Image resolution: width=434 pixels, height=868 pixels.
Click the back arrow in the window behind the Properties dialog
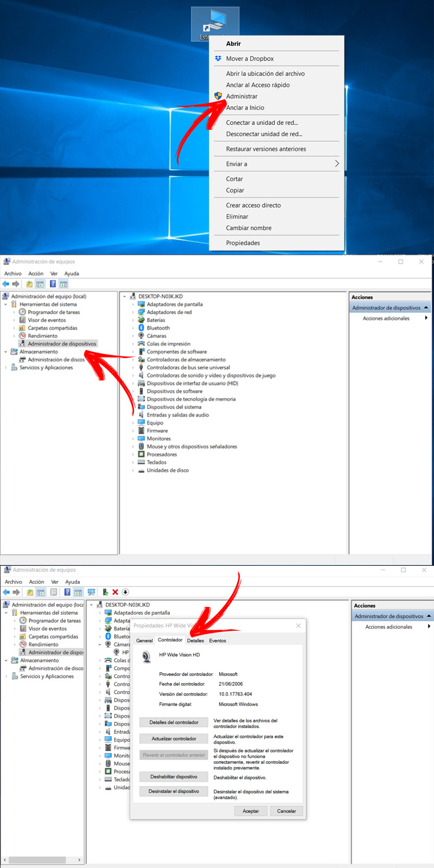point(6,592)
